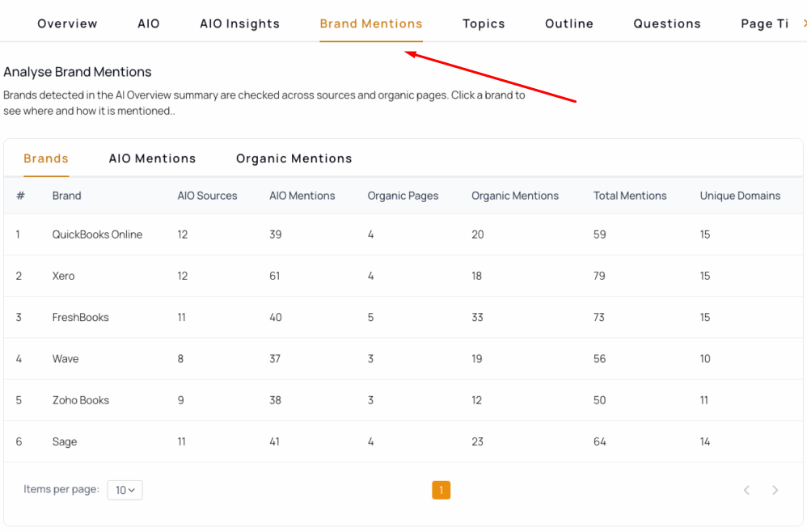The height and width of the screenshot is (532, 807).
Task: Click the QuickBooks Online brand
Action: pos(97,234)
